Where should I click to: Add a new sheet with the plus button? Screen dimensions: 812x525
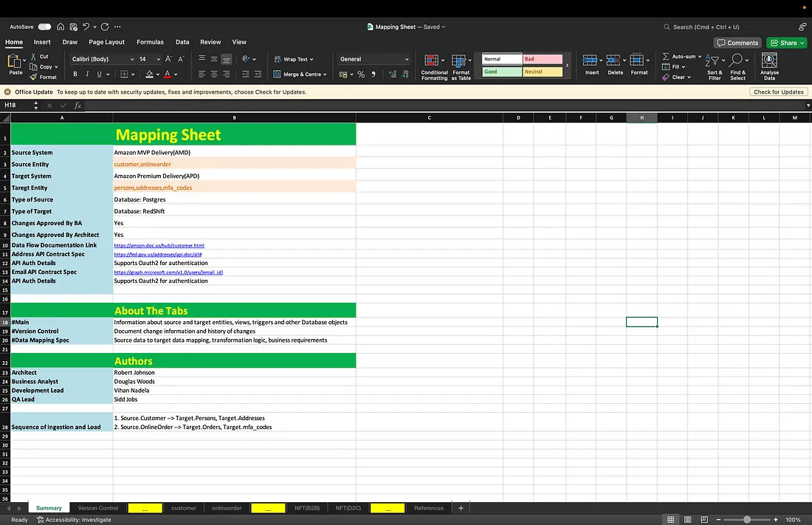(461, 508)
